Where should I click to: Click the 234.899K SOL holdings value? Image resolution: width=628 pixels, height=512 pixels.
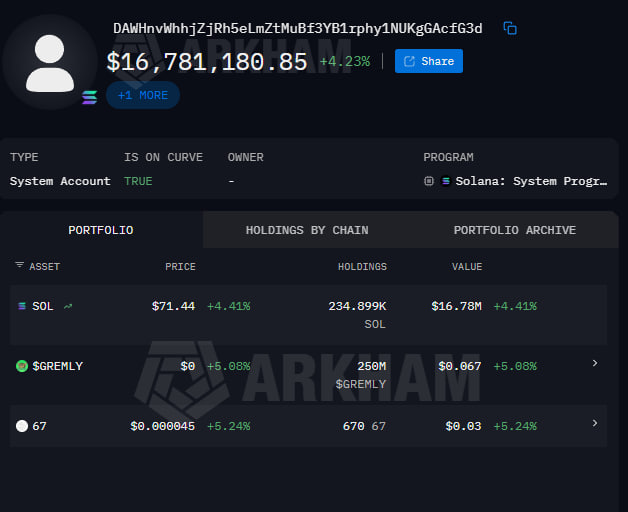(x=357, y=306)
